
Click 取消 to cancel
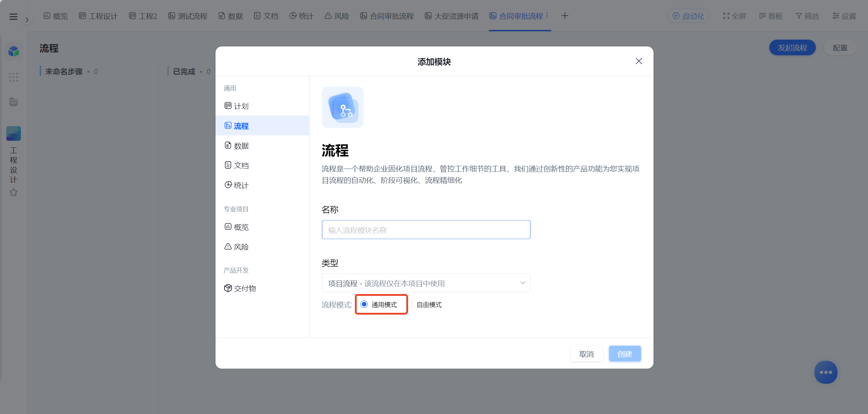coord(586,354)
